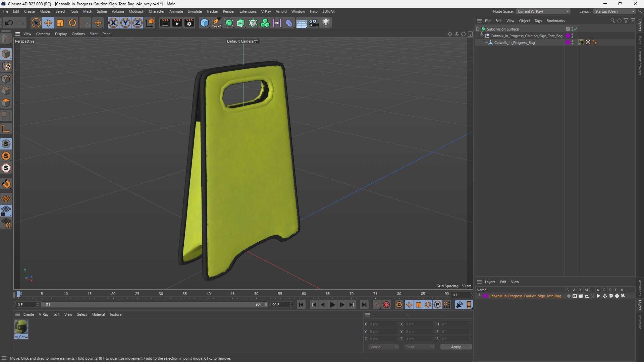Render to Picture Viewer
Viewport: 644px width, 362px height.
coord(177,23)
